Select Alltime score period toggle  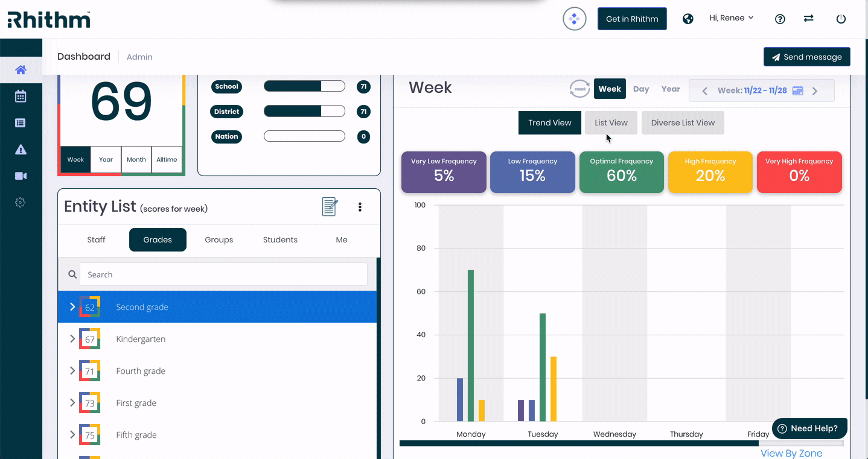point(167,159)
